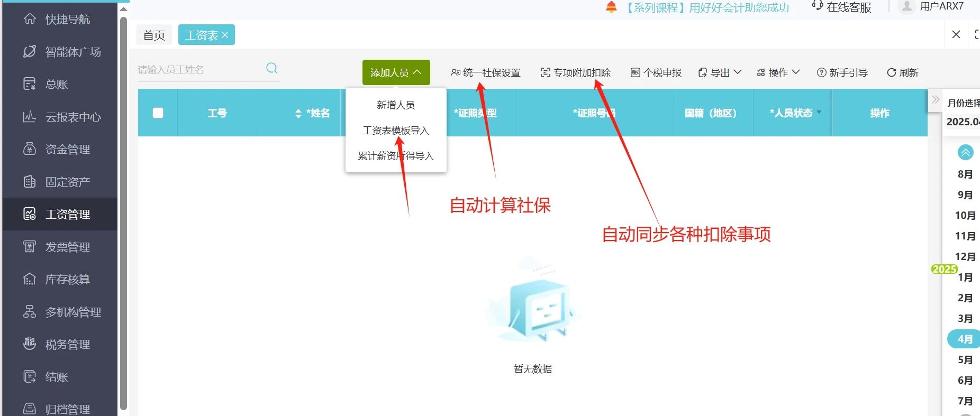Select month 2月

pos(965,298)
